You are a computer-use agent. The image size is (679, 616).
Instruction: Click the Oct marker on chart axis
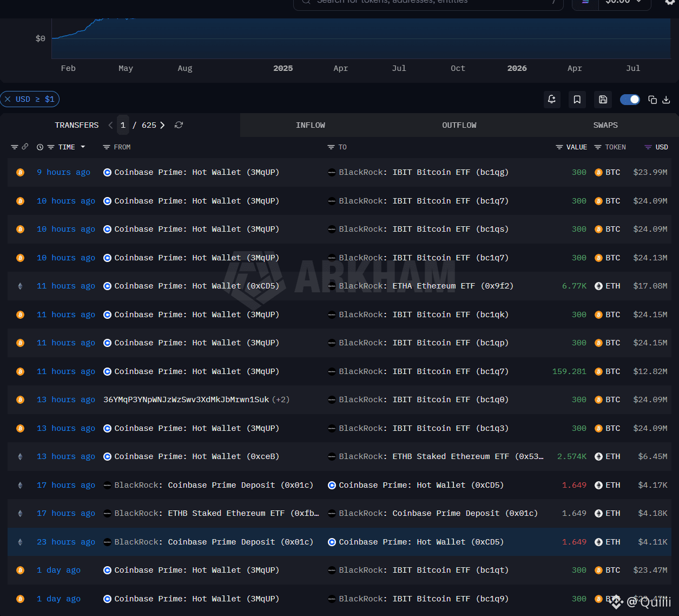(x=458, y=68)
